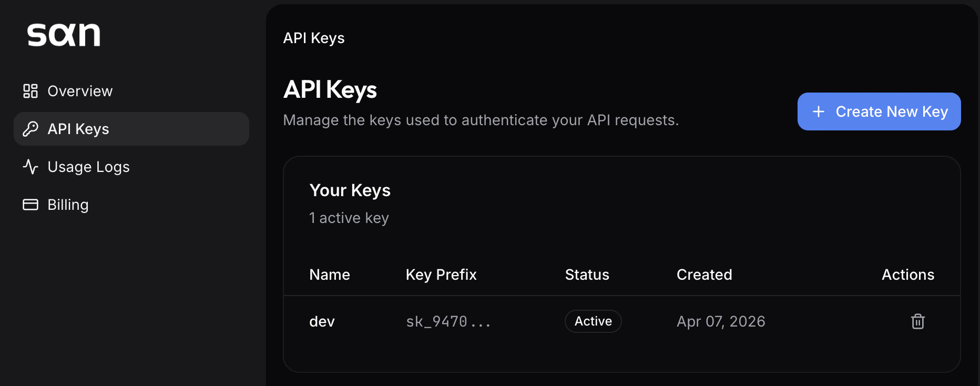The height and width of the screenshot is (386, 980).
Task: Select the truncated sk_9470 key prefix
Action: pyautogui.click(x=447, y=321)
